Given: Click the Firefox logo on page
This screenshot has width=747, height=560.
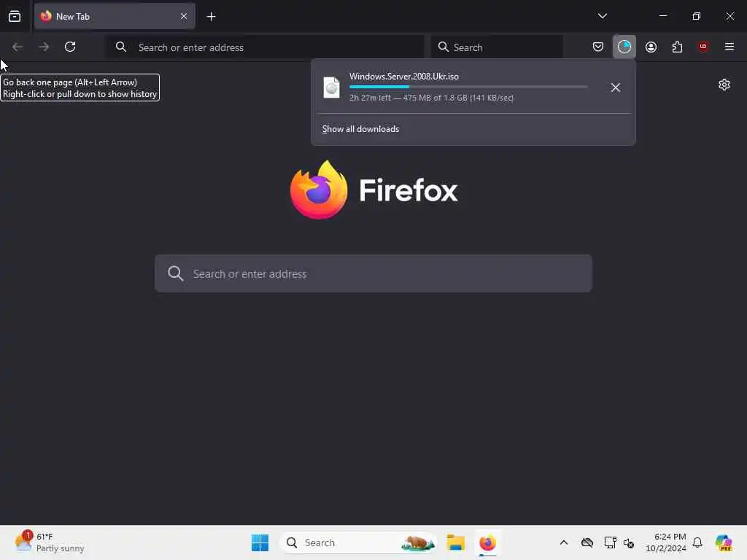Looking at the screenshot, I should pos(319,190).
